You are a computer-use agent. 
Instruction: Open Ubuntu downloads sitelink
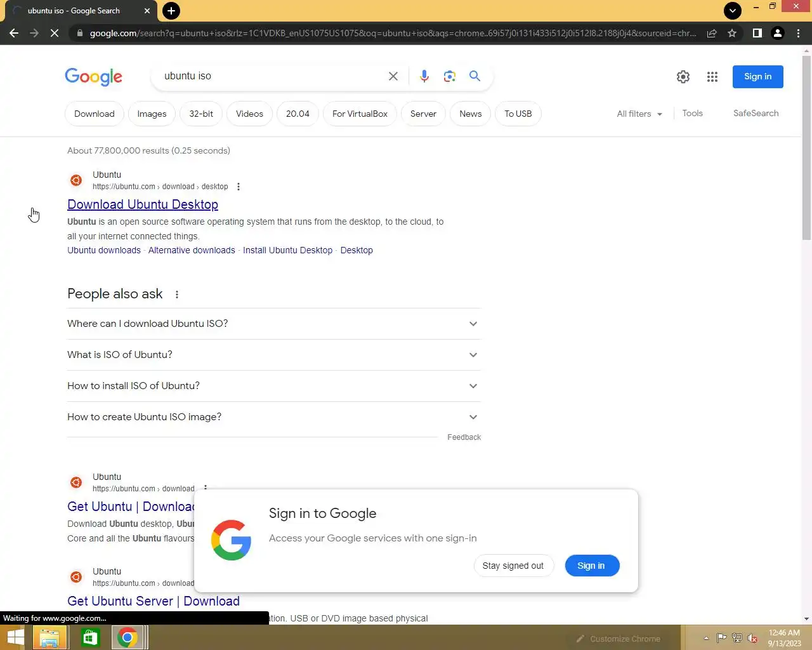[104, 251]
